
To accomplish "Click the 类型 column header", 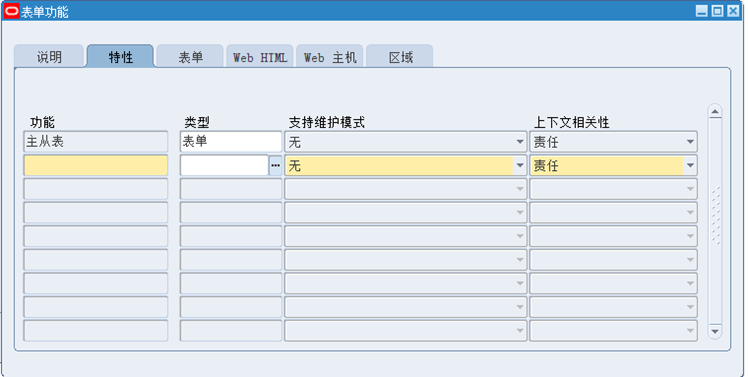I will [x=197, y=123].
